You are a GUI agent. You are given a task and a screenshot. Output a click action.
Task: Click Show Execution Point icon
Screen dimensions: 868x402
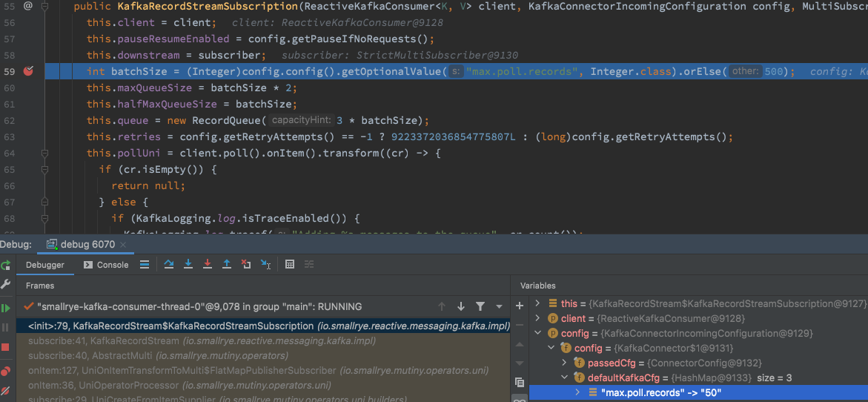[x=145, y=265]
